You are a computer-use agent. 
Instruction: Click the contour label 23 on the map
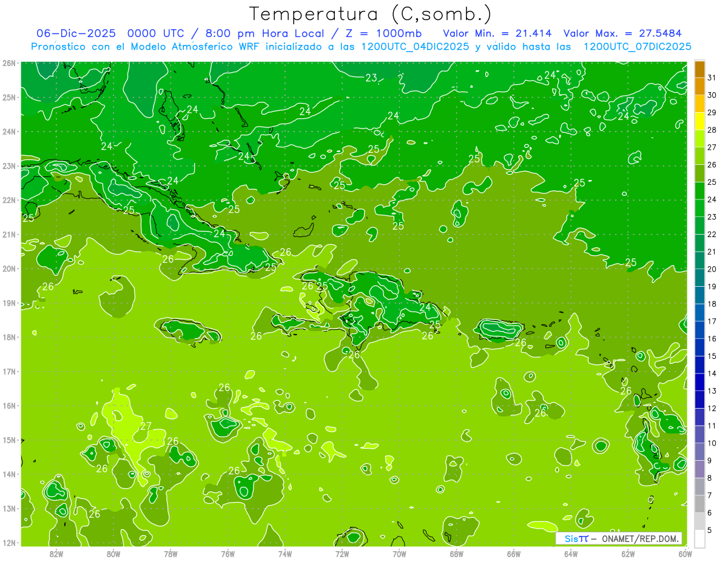coord(371,77)
